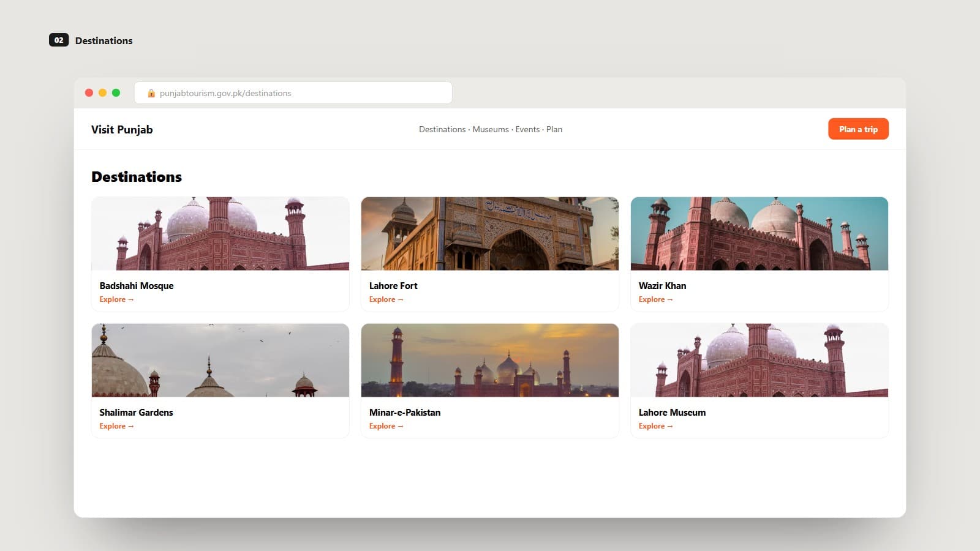Open the Events nav item
The image size is (980, 551).
click(x=527, y=129)
